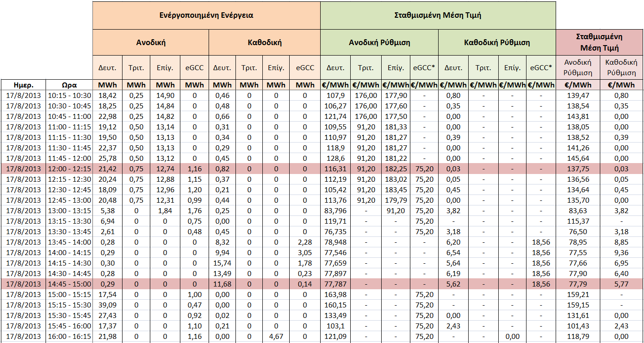Select the energy value 21,98
This screenshot has height=343, width=644.
click(108, 337)
